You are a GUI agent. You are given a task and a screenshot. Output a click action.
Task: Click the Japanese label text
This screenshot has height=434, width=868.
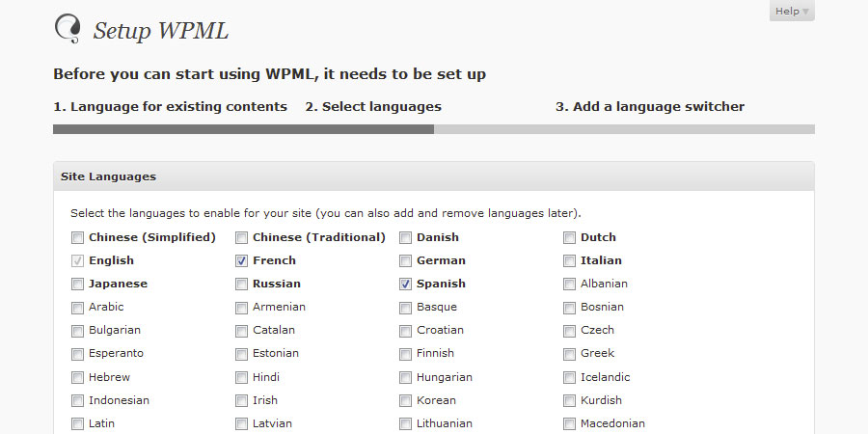[118, 284]
